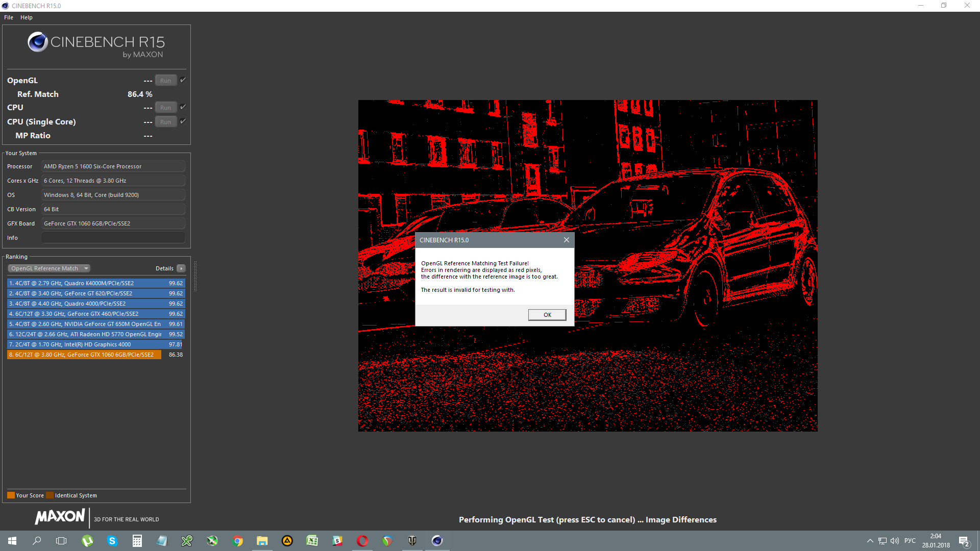Open uTorrent from the taskbar

pos(87,541)
